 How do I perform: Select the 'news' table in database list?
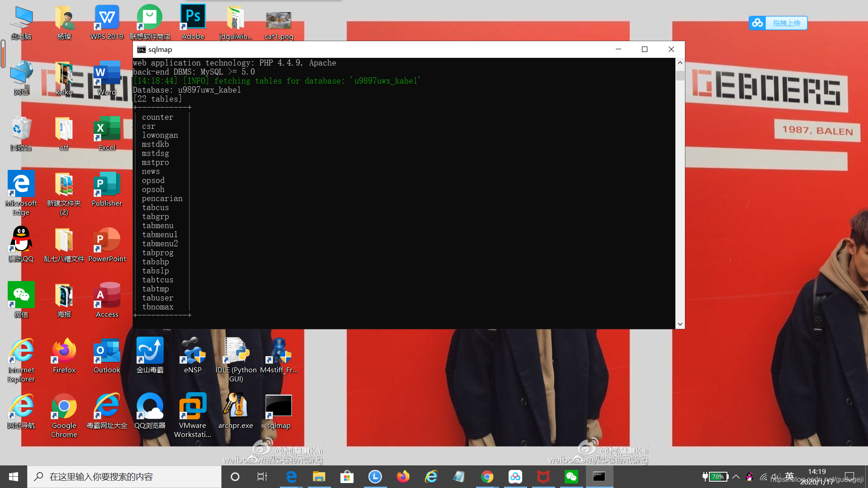click(x=150, y=171)
